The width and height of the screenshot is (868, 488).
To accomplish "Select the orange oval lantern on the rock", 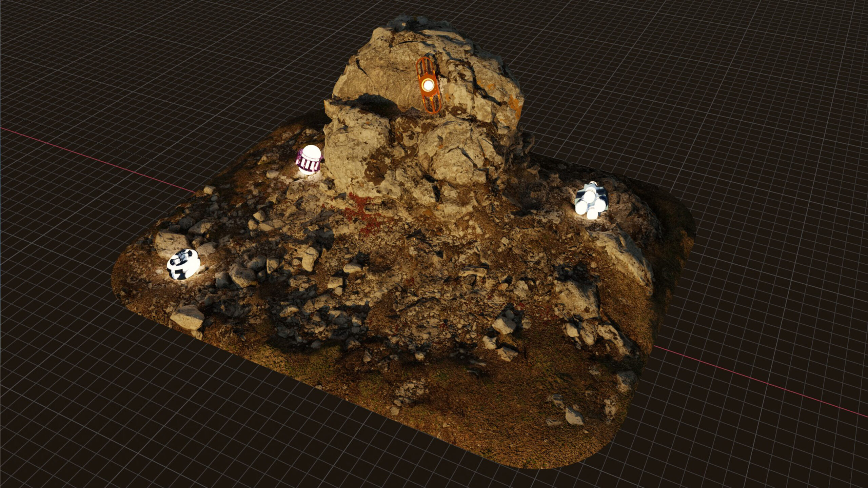I will (x=429, y=85).
